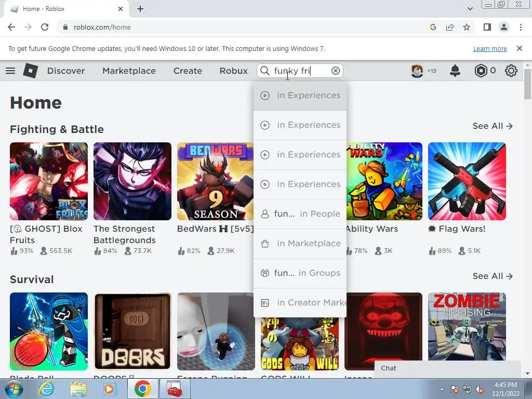This screenshot has width=532, height=399.
Task: Clear the search box text
Action: click(335, 71)
